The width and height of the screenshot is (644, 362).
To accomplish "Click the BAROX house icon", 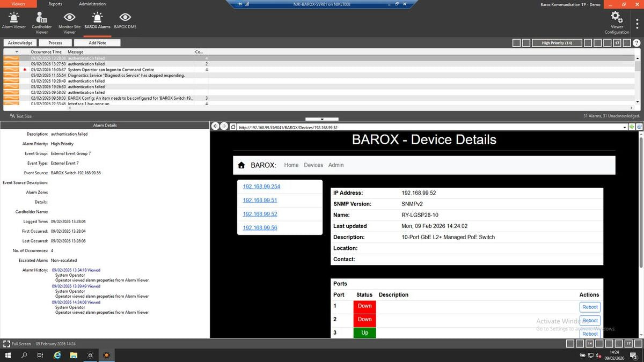I will 241,165.
